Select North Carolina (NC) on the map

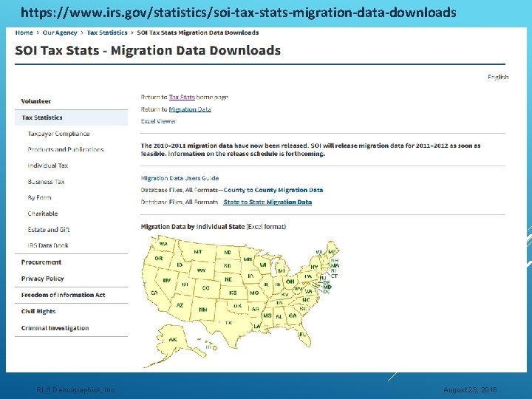coord(306,300)
